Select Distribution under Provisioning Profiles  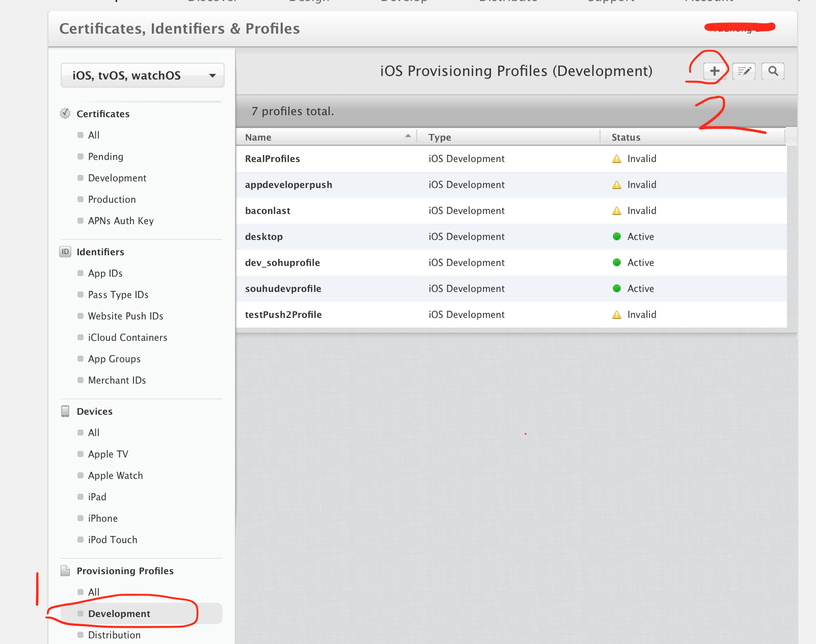[x=114, y=635]
